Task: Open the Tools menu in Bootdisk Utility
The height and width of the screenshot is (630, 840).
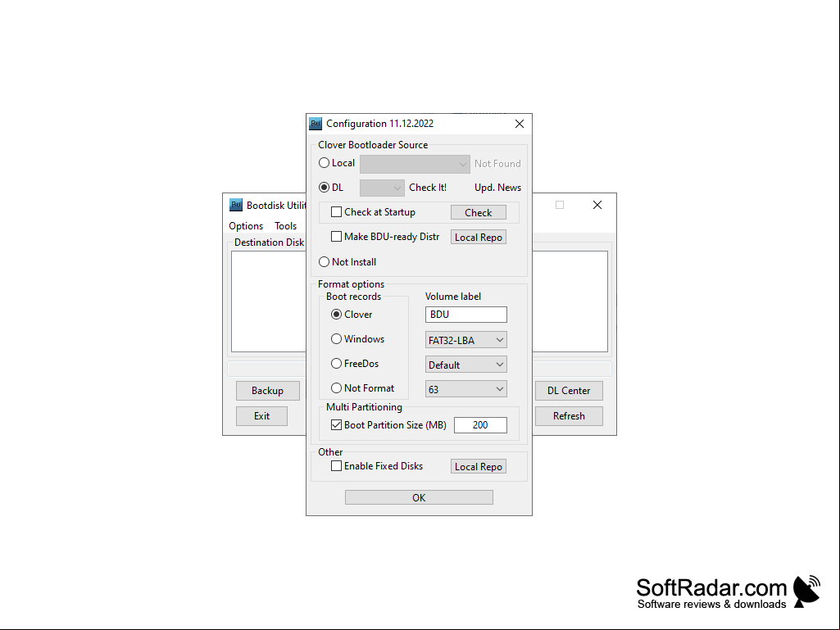Action: [x=285, y=226]
